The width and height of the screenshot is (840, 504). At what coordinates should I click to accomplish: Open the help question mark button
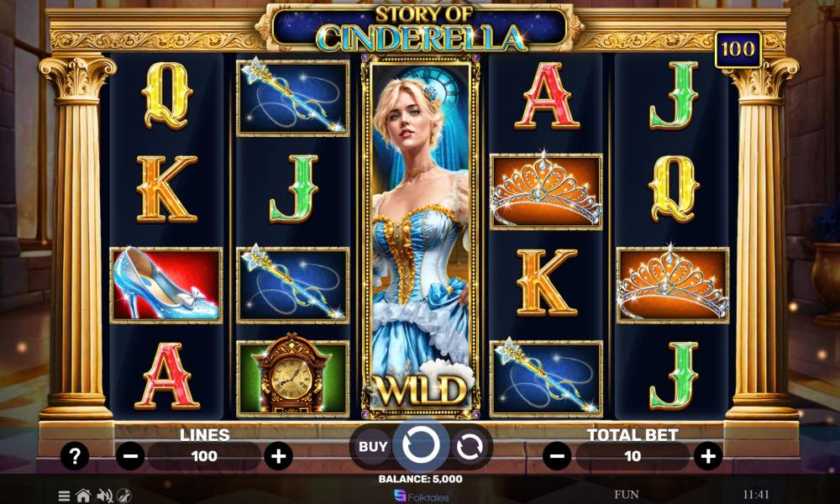pos(75,456)
